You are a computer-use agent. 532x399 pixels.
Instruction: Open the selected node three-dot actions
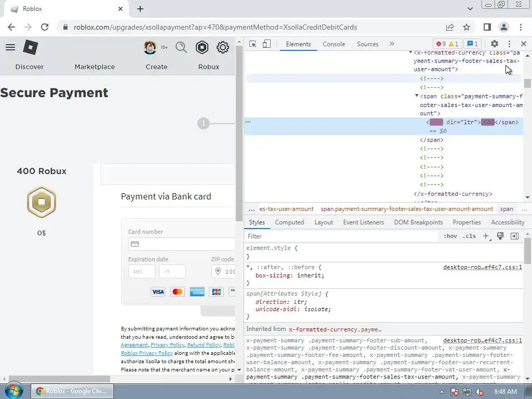point(248,122)
